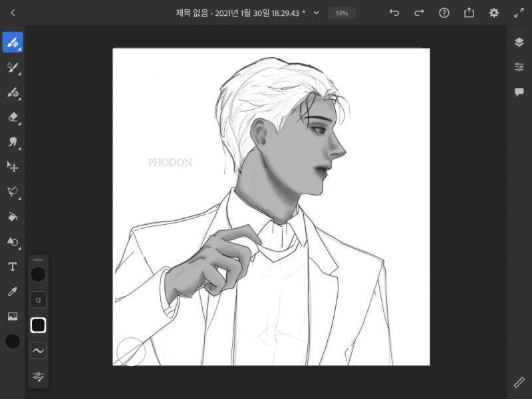
Task: Open brush color circle in tool options
Action: 38,274
